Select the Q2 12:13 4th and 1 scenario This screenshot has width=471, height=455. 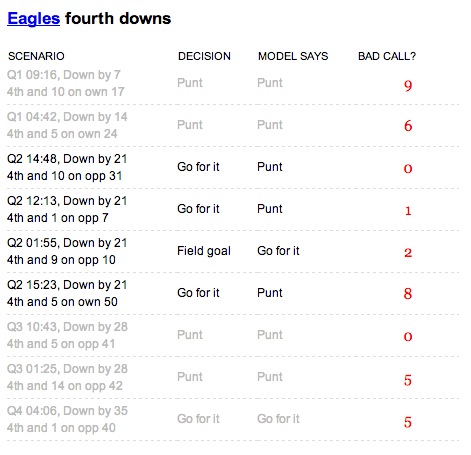pos(67,209)
